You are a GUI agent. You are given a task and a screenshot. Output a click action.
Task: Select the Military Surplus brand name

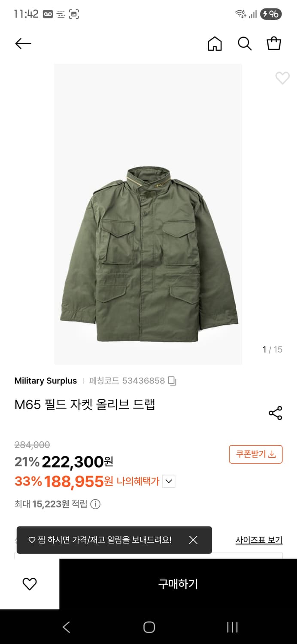click(45, 380)
